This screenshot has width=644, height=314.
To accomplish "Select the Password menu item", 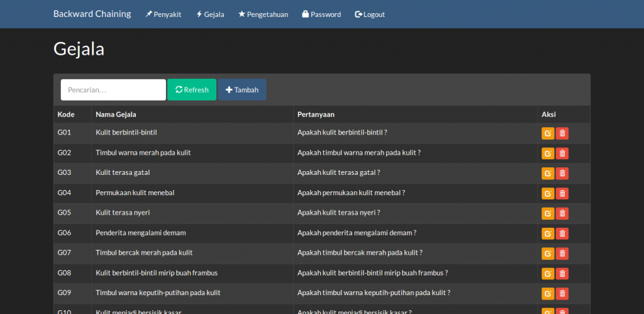I will (x=321, y=14).
